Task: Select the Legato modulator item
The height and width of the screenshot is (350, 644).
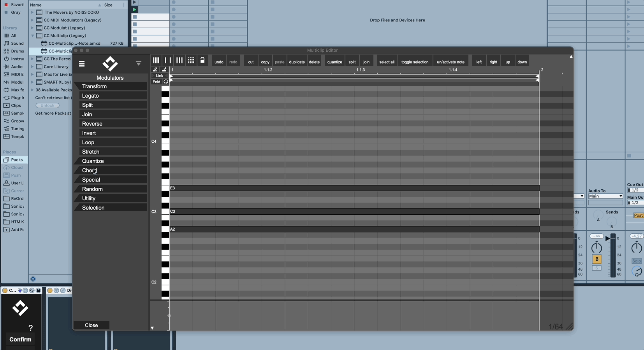Action: pyautogui.click(x=113, y=96)
